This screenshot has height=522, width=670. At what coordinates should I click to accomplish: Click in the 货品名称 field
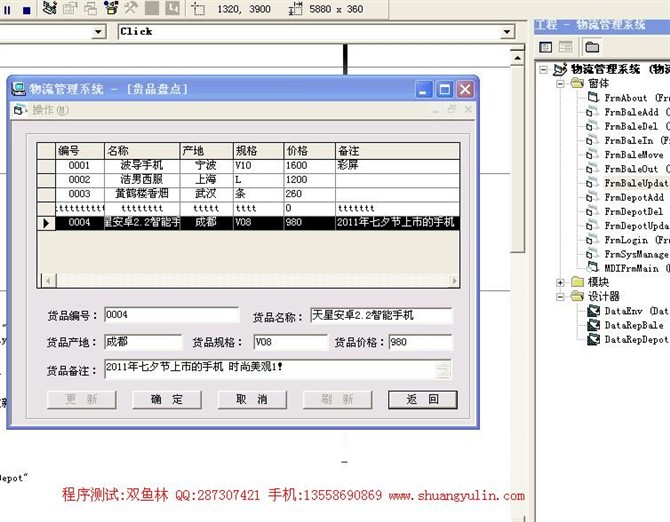[x=381, y=316]
